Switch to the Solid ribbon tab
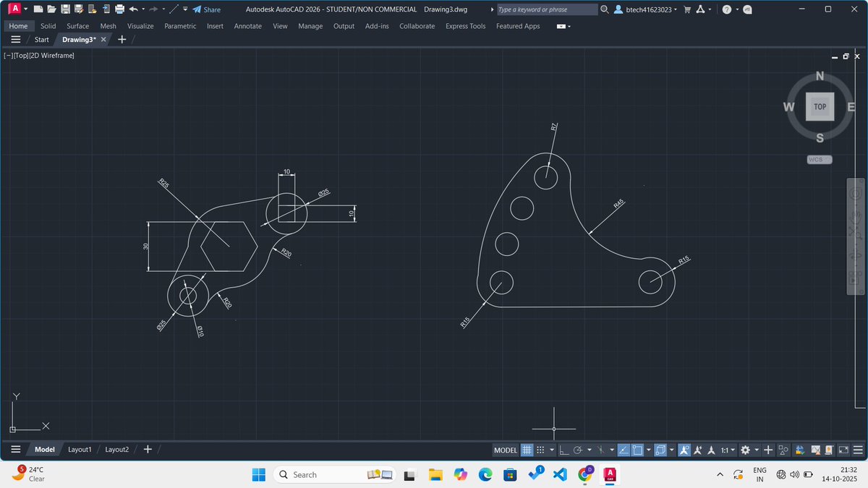 [x=48, y=26]
